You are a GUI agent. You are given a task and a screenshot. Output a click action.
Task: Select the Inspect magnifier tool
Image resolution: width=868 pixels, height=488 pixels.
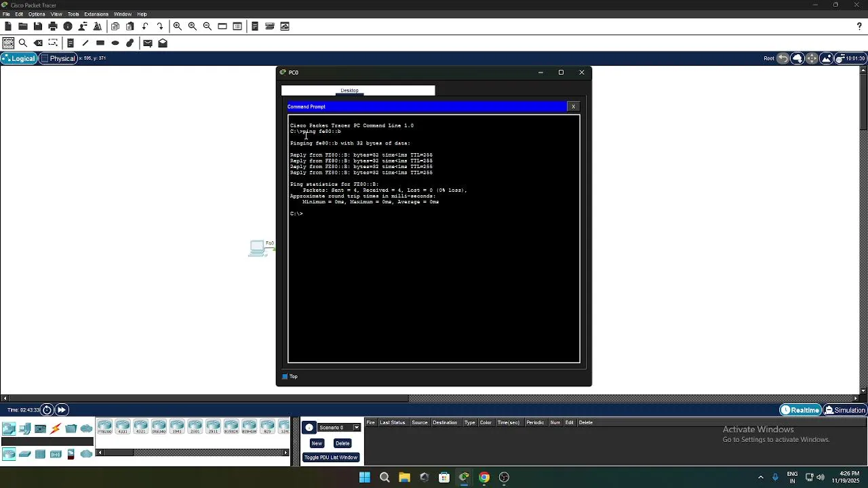(23, 43)
